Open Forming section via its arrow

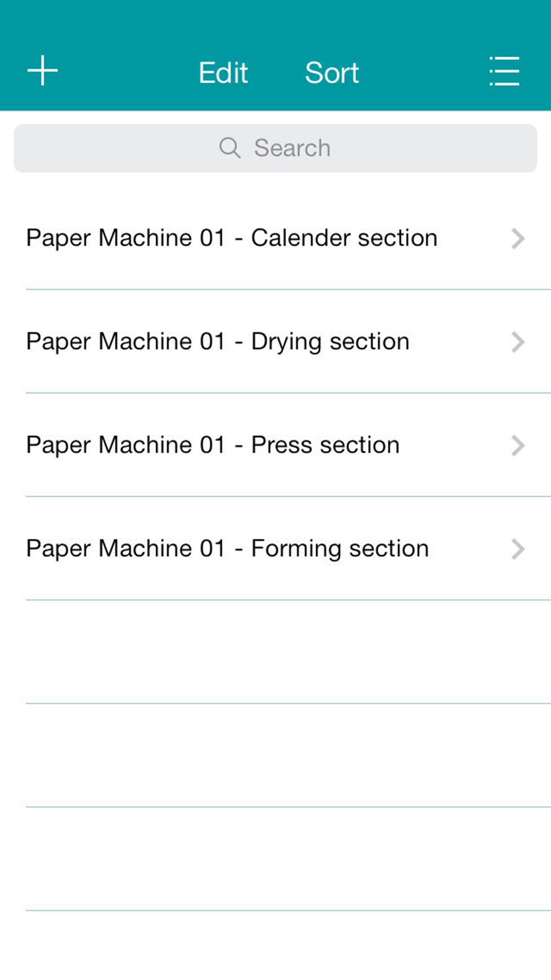tap(517, 549)
